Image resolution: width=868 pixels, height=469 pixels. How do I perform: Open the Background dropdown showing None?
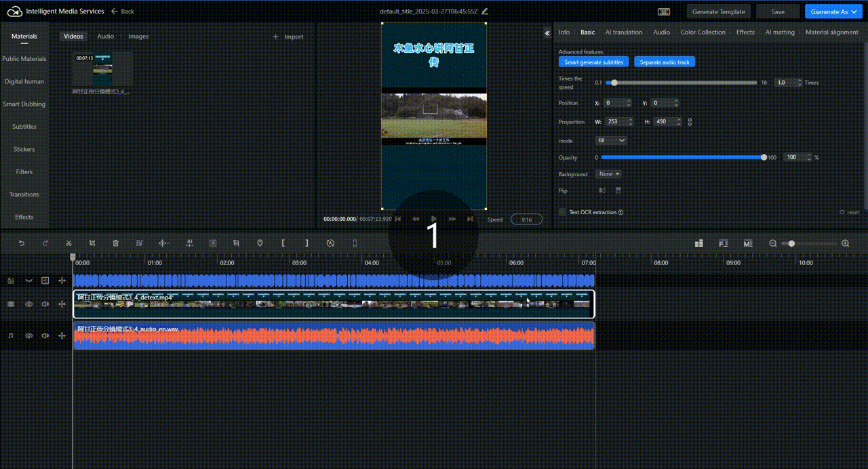tap(608, 174)
